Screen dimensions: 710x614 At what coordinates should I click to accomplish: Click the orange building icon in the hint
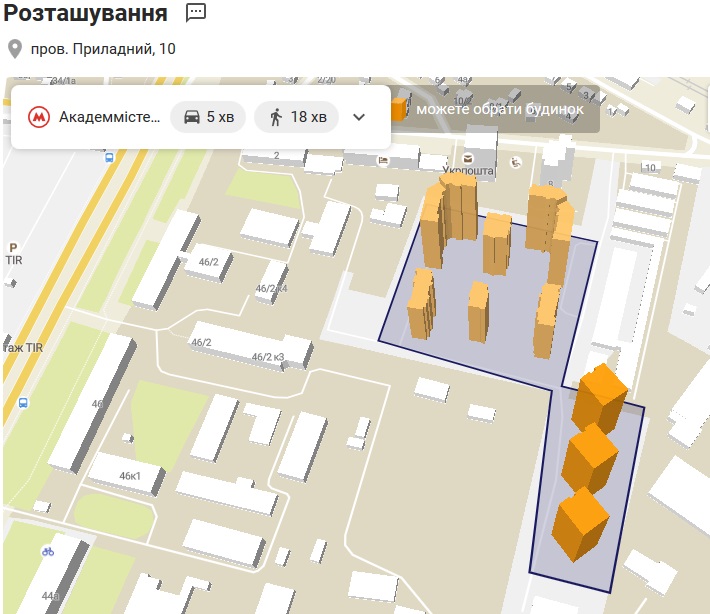[399, 109]
